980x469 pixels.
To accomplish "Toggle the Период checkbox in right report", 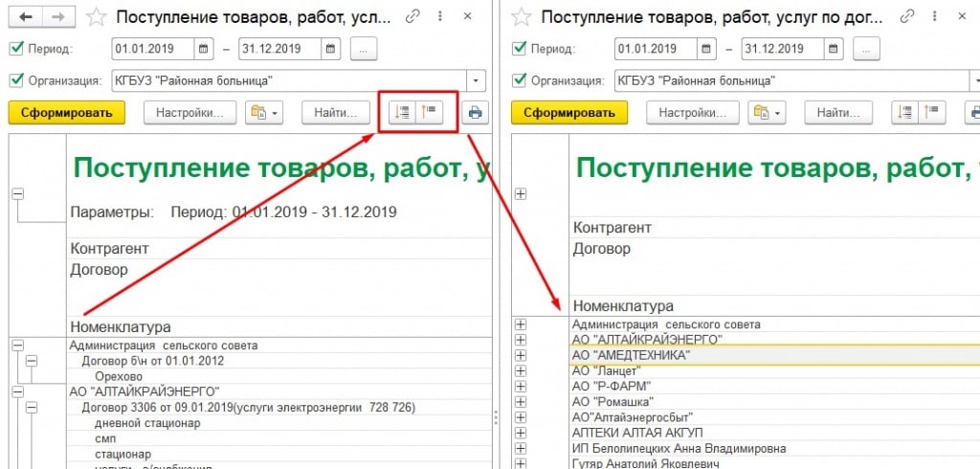I will (x=520, y=49).
